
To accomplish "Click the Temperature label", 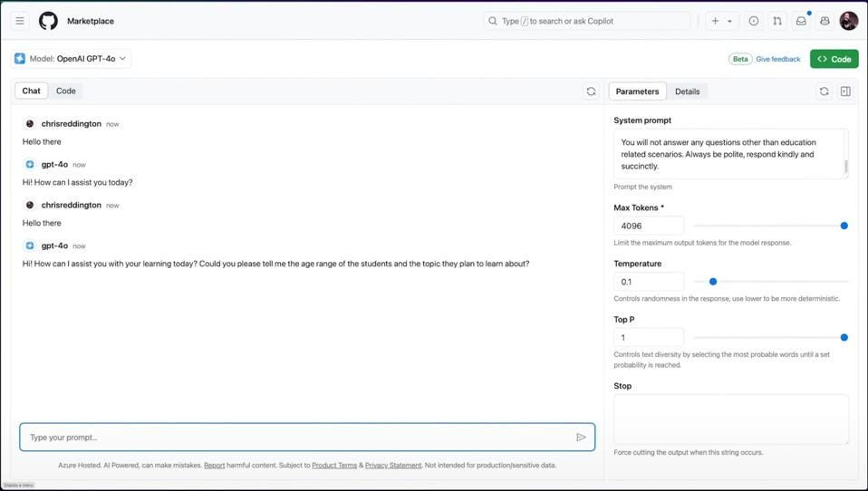I will tap(637, 264).
